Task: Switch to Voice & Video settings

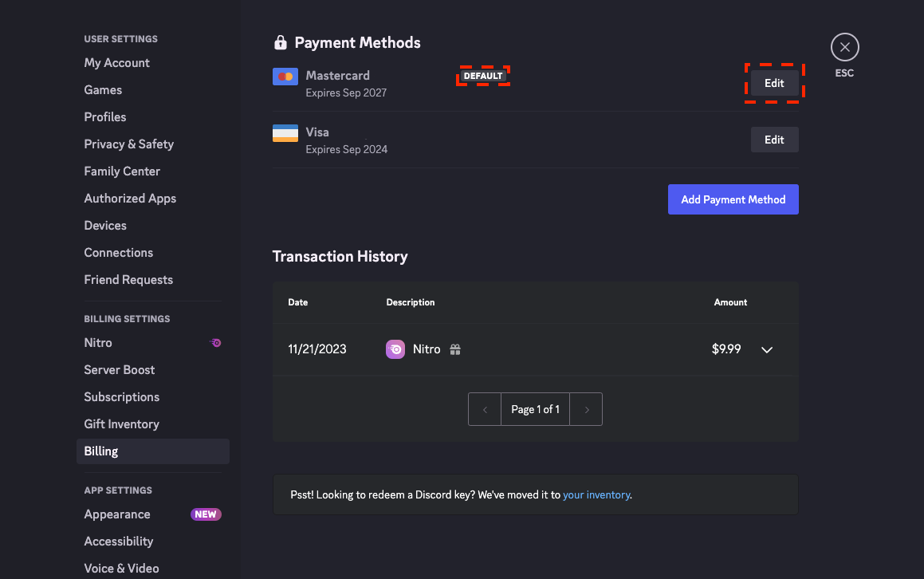Action: (121, 568)
